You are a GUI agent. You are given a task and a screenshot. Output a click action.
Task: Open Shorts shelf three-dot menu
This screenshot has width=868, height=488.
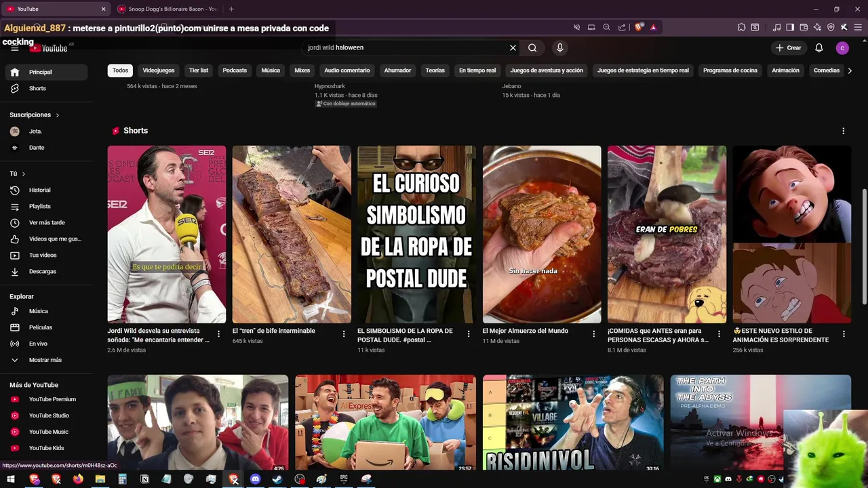[844, 131]
